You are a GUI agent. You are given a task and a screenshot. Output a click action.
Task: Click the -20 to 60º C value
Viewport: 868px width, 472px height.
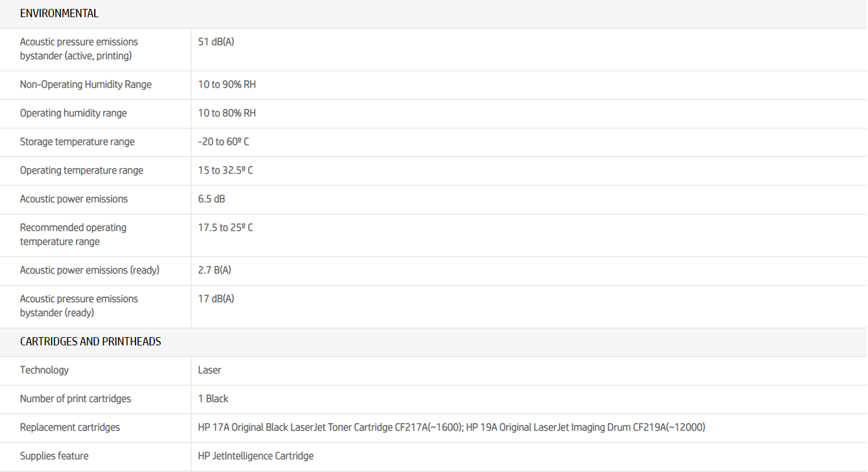[223, 142]
